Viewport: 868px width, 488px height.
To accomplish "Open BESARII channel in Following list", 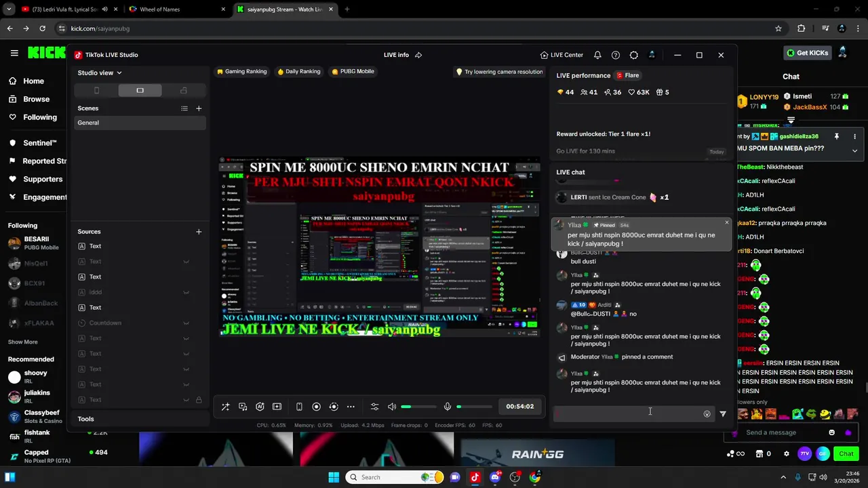I will (x=37, y=243).
